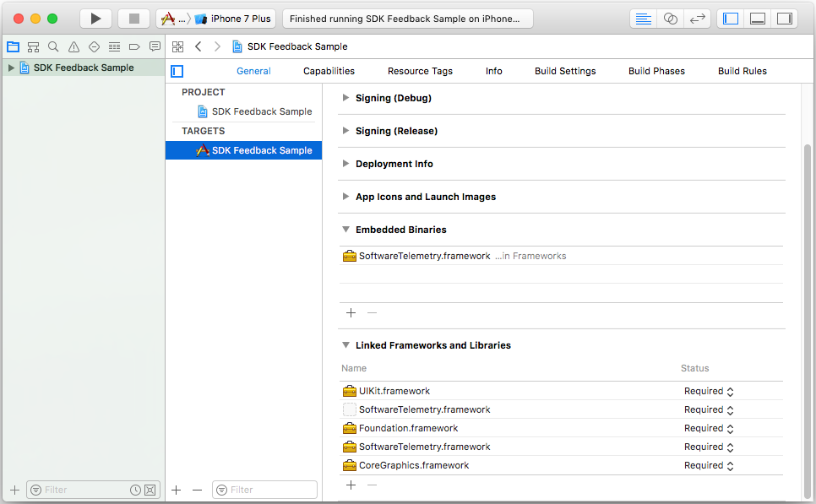The image size is (816, 504).
Task: Collapse Linked Frameworks and Libraries section
Action: (x=345, y=344)
